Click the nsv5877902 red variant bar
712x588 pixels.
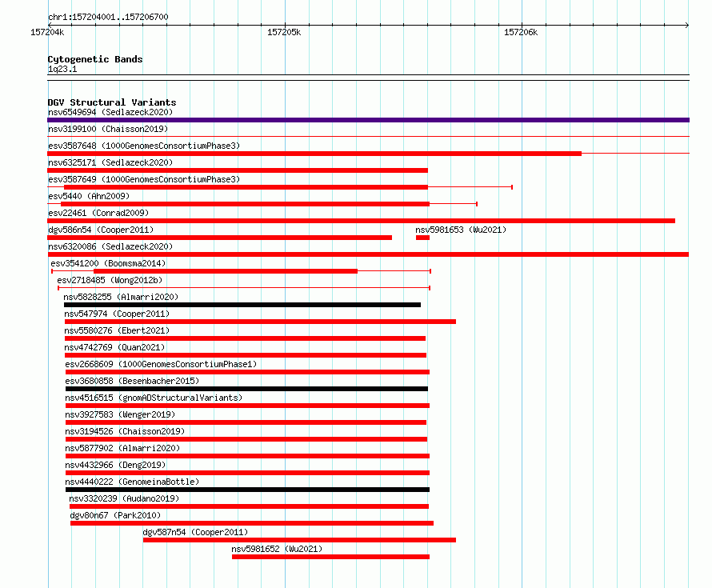click(x=247, y=456)
